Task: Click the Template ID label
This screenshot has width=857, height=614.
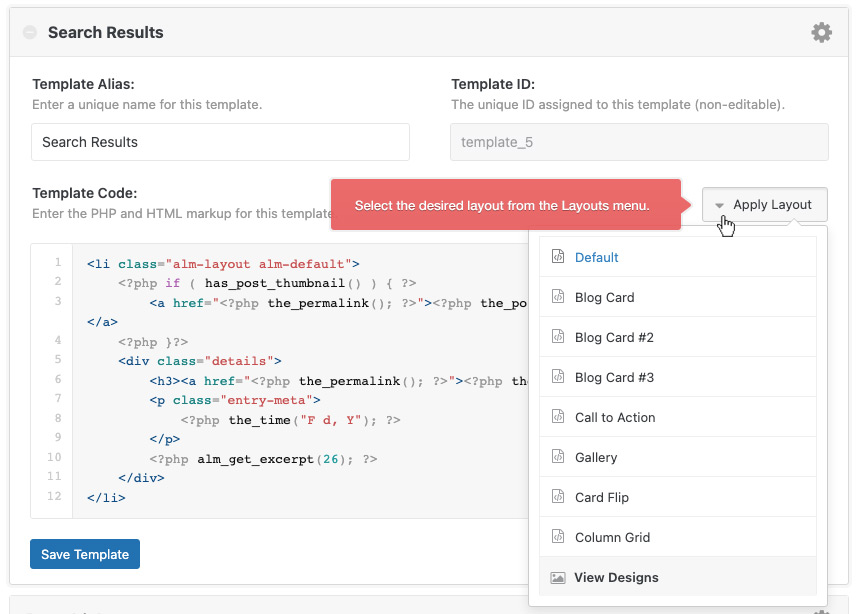Action: (x=493, y=84)
